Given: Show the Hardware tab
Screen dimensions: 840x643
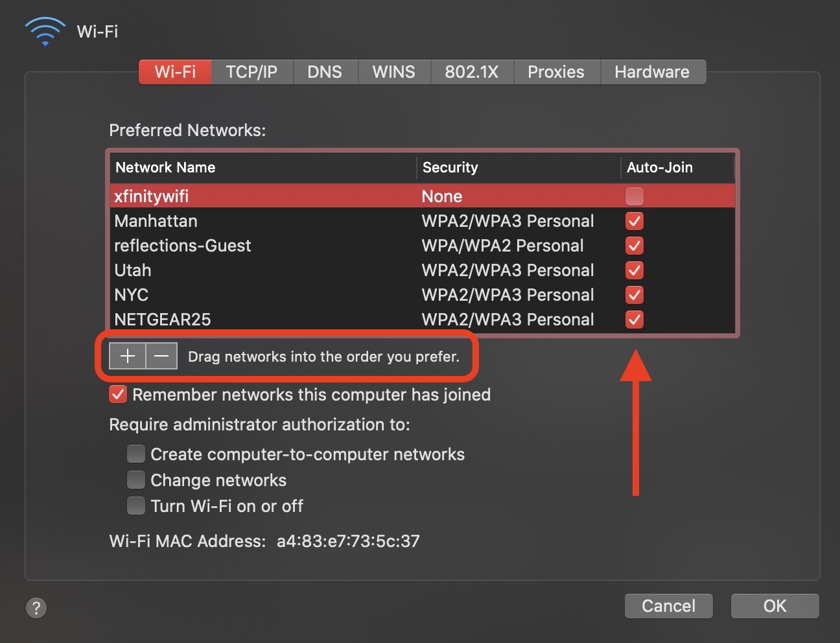Looking at the screenshot, I should (x=651, y=72).
